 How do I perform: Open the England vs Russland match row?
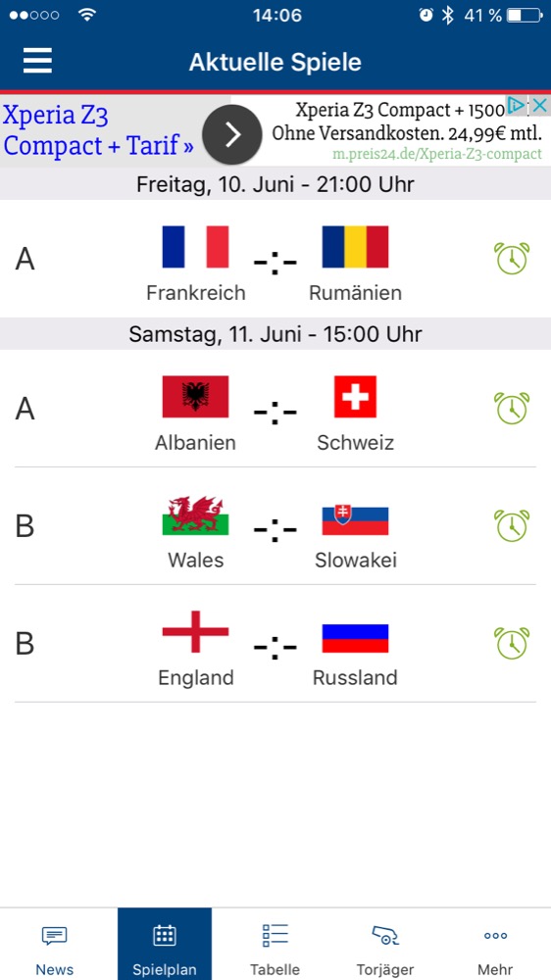(275, 644)
